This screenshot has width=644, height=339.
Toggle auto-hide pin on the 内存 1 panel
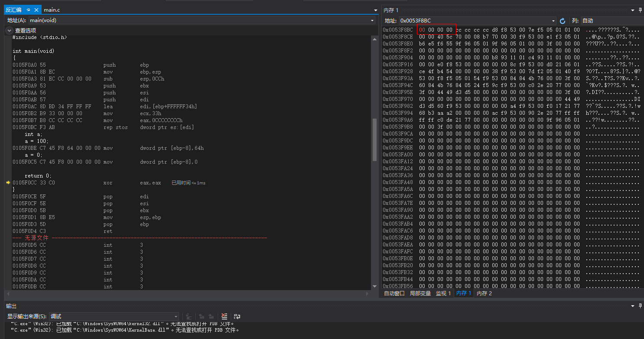pos(641,10)
